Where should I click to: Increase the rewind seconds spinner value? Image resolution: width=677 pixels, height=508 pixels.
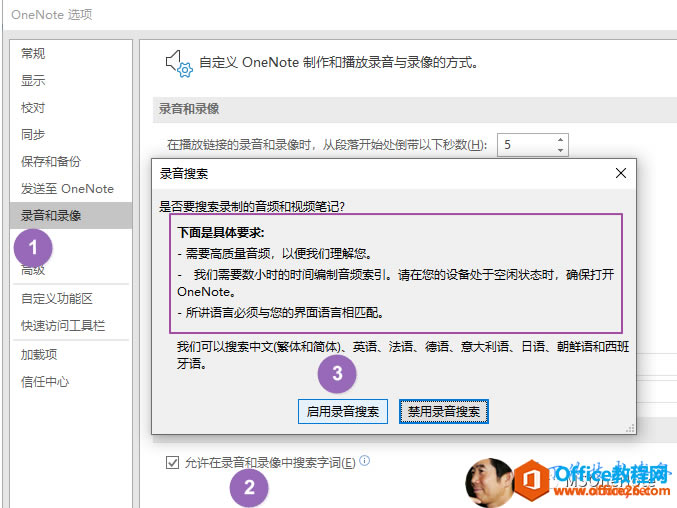[x=560, y=139]
